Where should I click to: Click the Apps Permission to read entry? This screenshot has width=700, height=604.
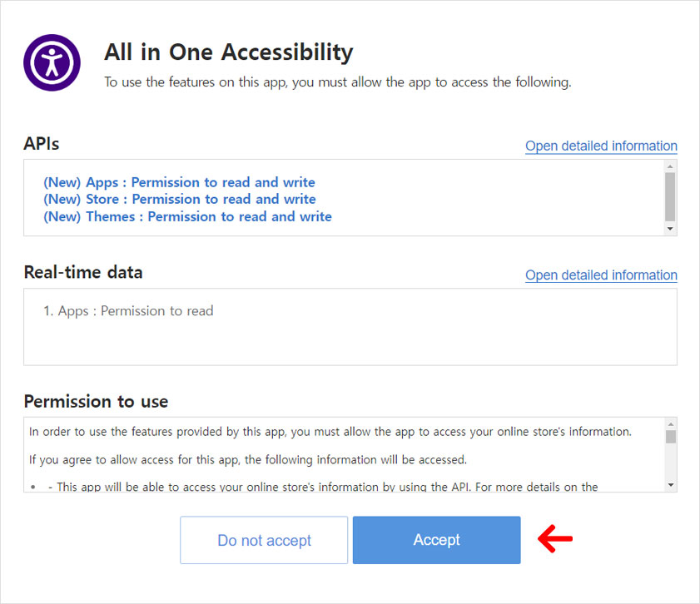coord(128,311)
